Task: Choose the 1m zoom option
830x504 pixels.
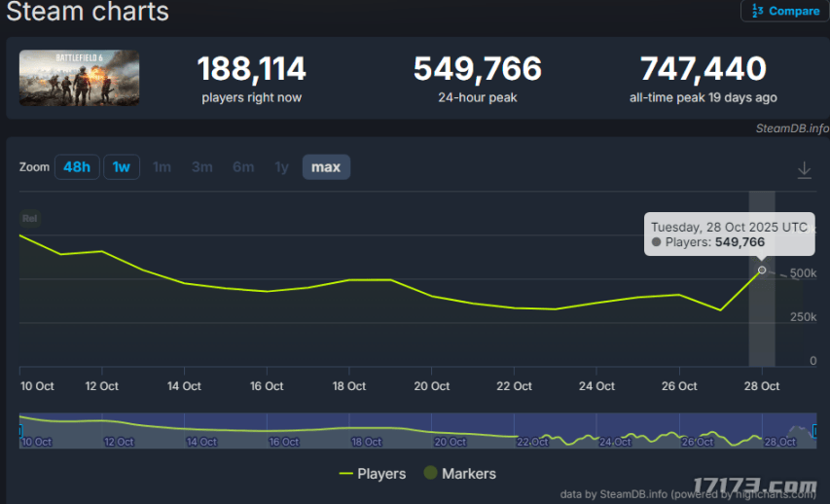Action: [162, 167]
